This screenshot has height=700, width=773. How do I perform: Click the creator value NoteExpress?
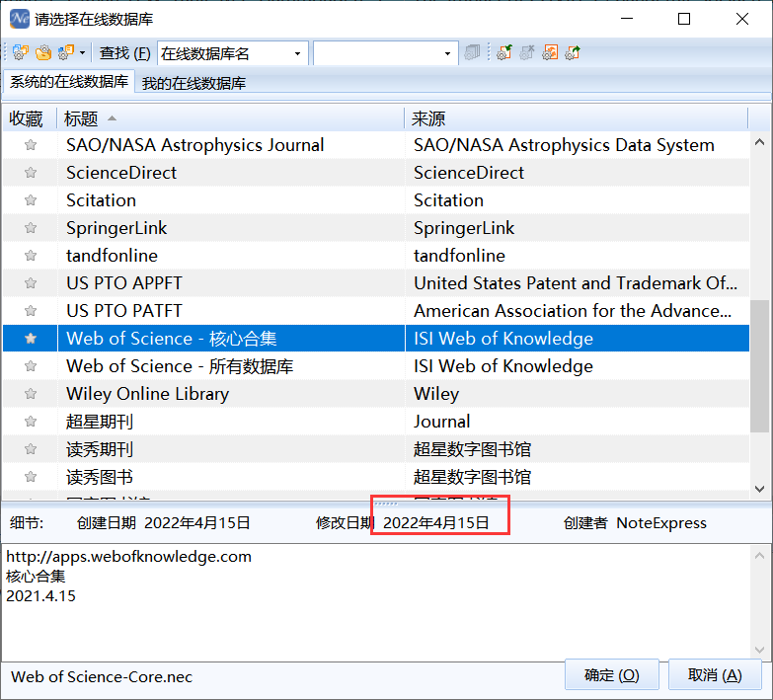tap(661, 522)
